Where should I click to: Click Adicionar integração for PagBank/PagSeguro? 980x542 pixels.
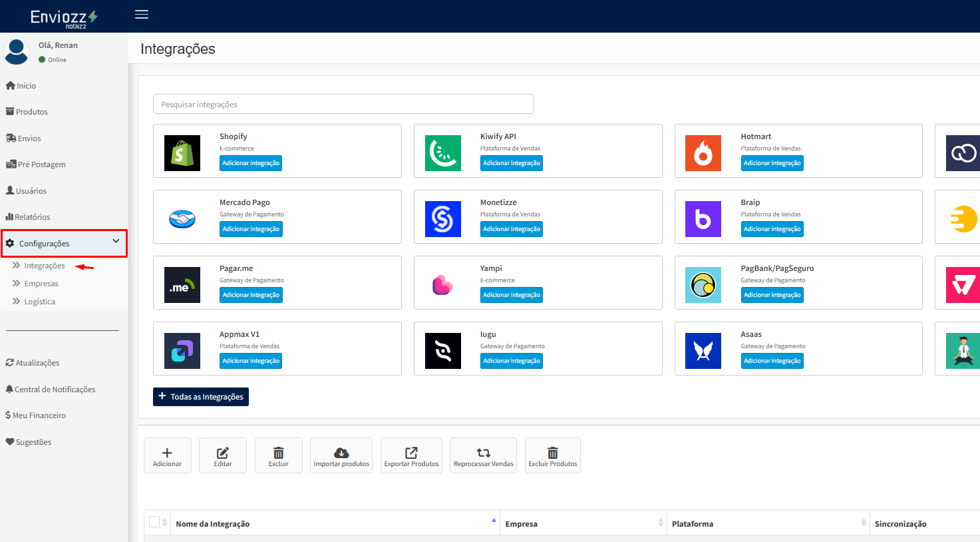[x=772, y=295]
